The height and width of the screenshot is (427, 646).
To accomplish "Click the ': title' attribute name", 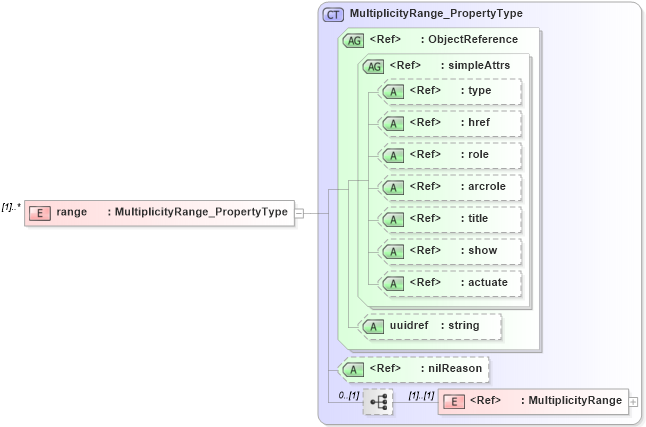I will [474, 218].
